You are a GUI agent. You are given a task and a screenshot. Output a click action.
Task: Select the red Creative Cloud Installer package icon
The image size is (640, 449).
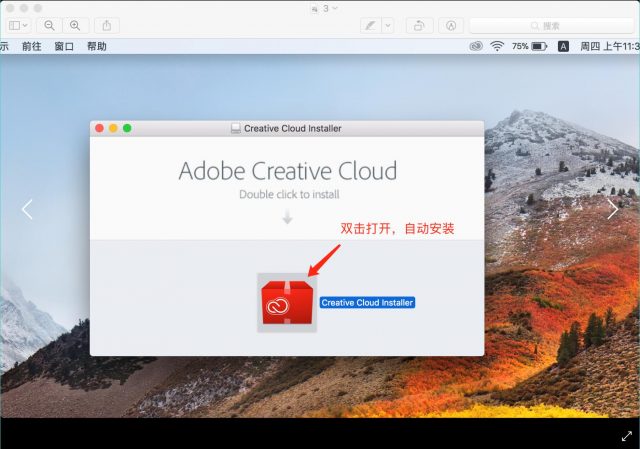tap(287, 302)
